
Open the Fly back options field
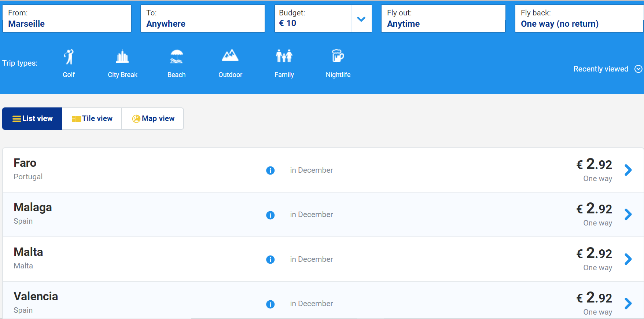[x=578, y=19]
